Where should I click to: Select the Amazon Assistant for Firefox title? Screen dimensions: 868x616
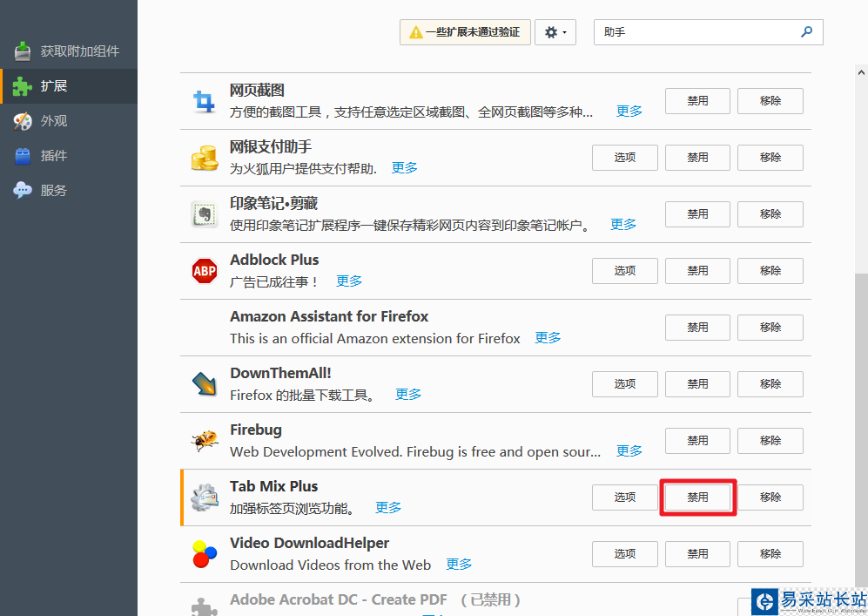329,316
